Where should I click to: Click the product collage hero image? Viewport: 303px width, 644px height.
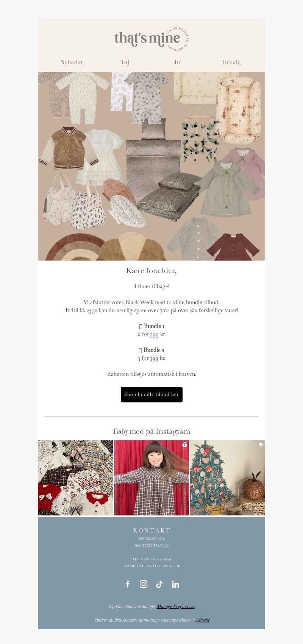[151, 166]
